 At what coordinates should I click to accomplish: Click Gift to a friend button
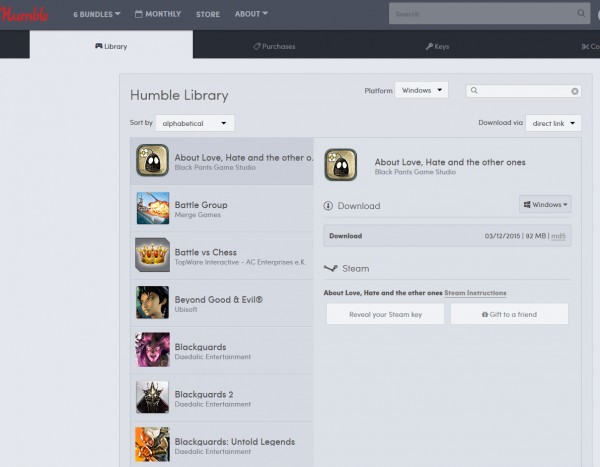(x=509, y=314)
